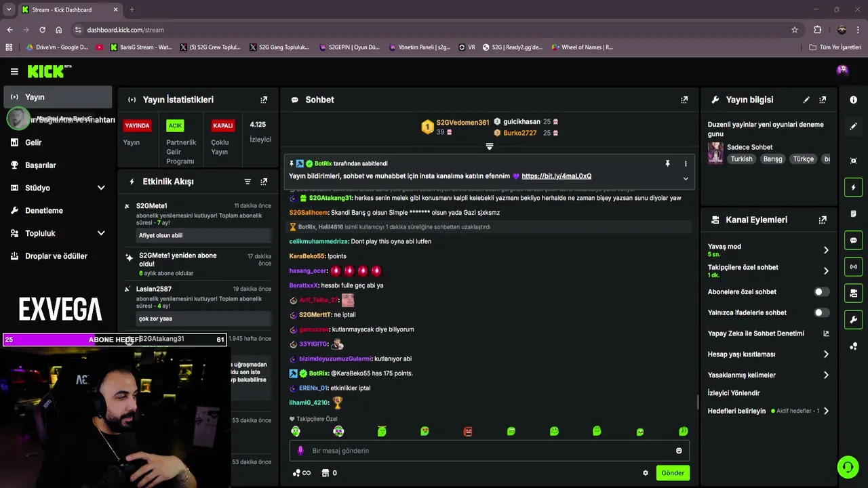The image size is (868, 488).
Task: Click the Sadece Sohbet category thumbnail
Action: [x=715, y=153]
